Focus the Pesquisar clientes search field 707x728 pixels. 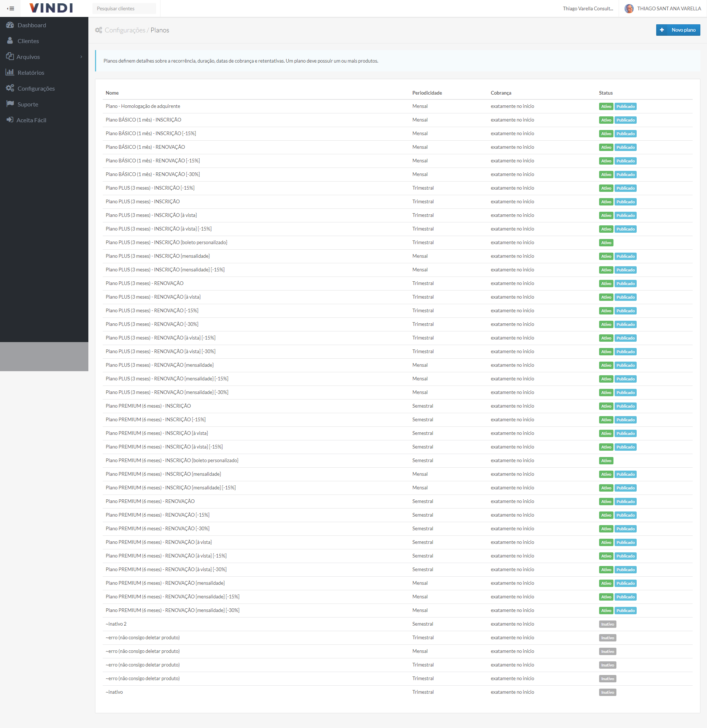(124, 8)
